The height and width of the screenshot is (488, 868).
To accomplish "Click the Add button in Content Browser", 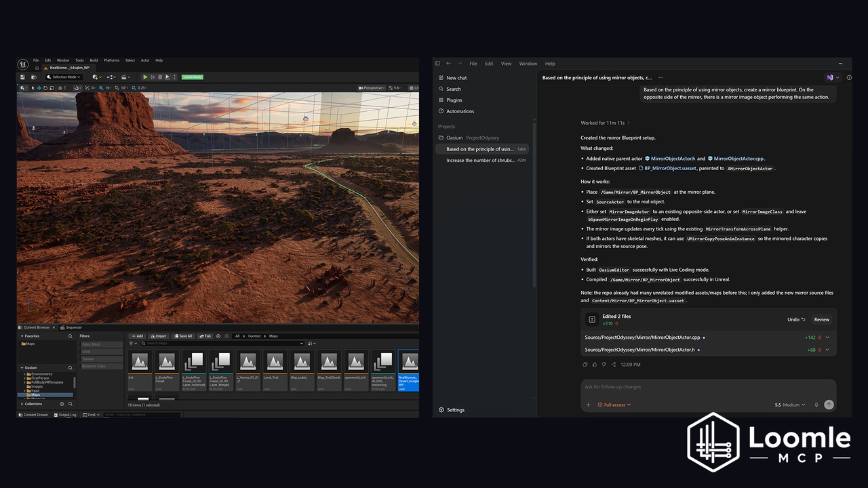I will tap(138, 336).
